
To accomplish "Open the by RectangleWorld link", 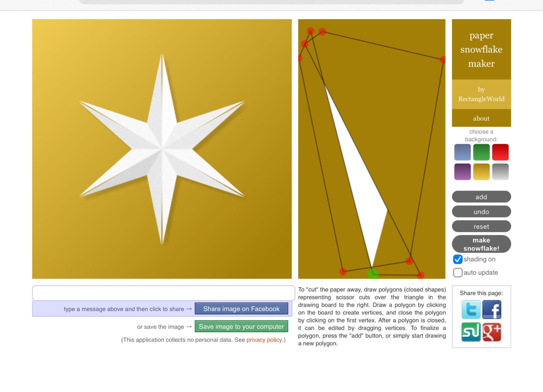I will tap(481, 94).
